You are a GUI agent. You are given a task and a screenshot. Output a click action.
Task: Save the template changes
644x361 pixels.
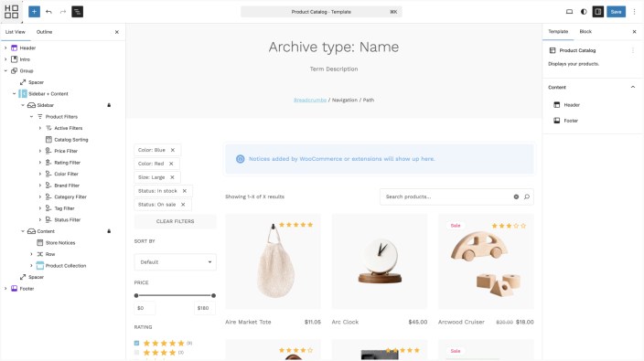[616, 12]
